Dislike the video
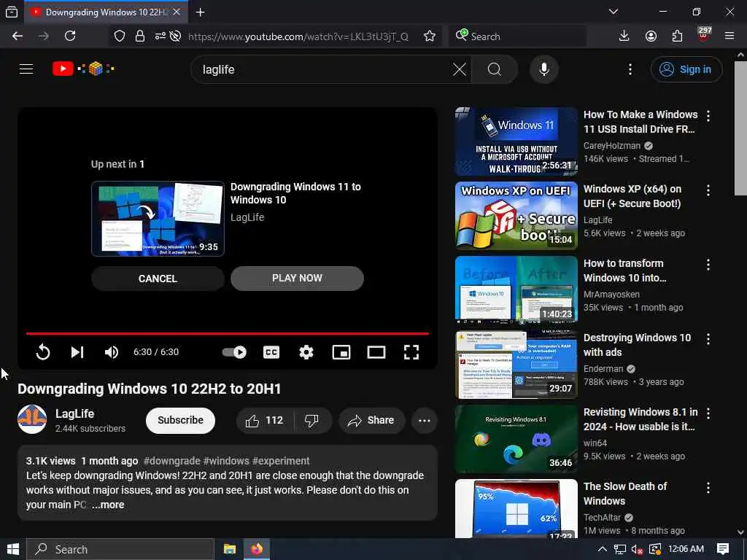The height and width of the screenshot is (560, 747). coord(311,420)
